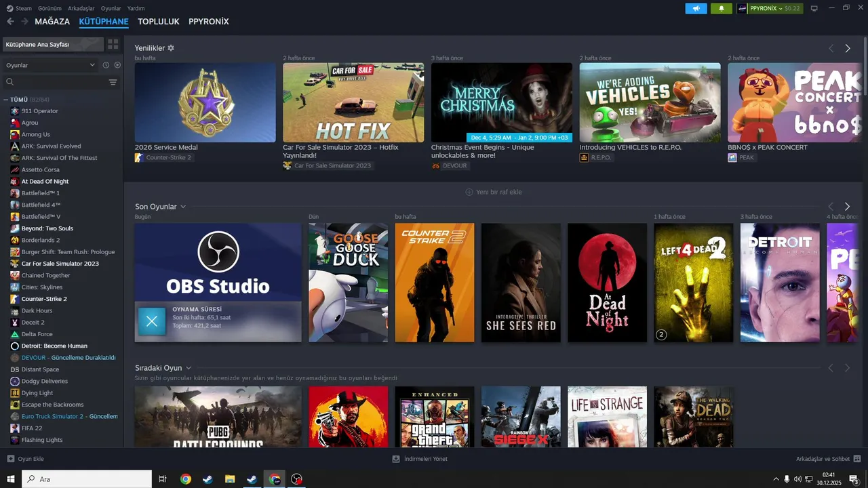Collapse the TÜMÜ games section
Image resolution: width=868 pixels, height=488 pixels.
tap(5, 100)
